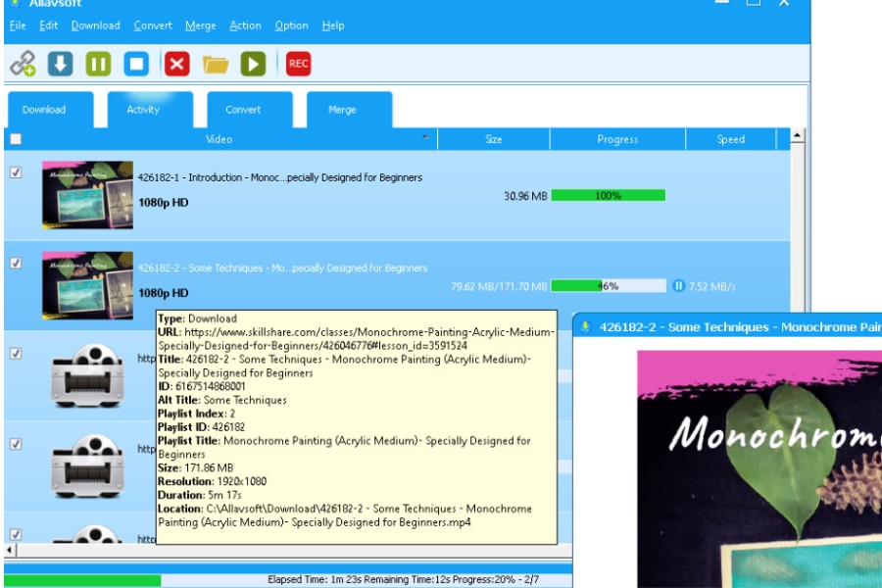Click the overall green progress bar at bottom

[82, 580]
